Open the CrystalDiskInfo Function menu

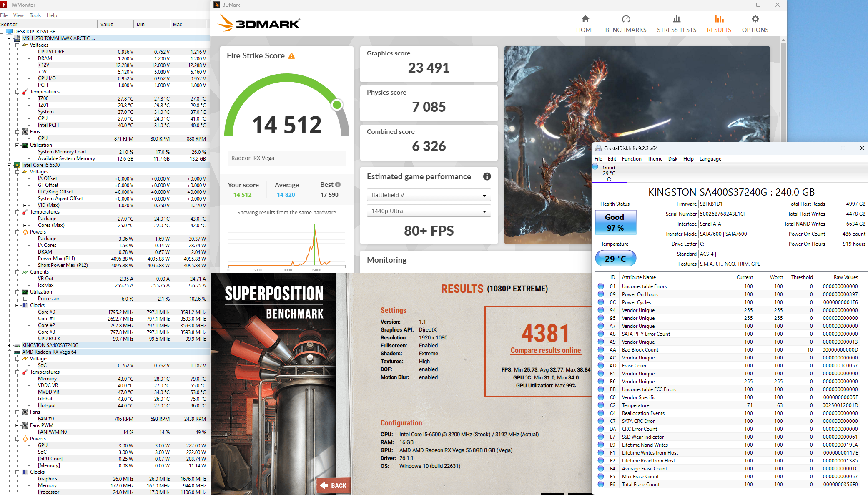tap(631, 159)
